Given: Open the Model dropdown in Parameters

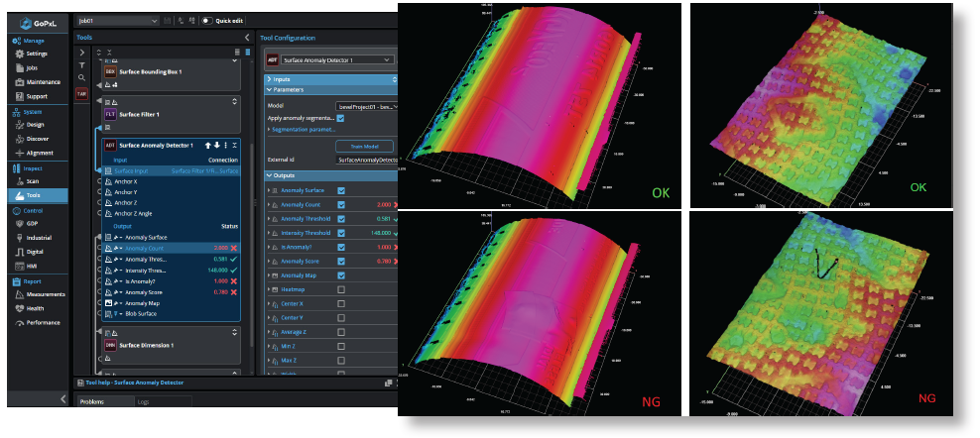Looking at the screenshot, I should click(x=366, y=105).
